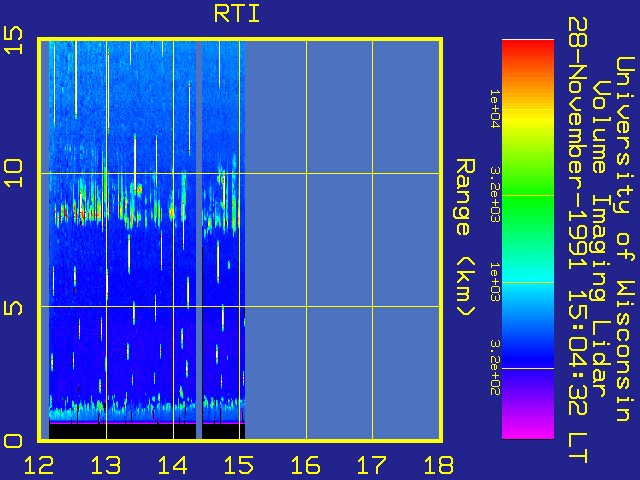640x480 pixels.
Task: Click the time axis label 16
Action: coord(306,465)
